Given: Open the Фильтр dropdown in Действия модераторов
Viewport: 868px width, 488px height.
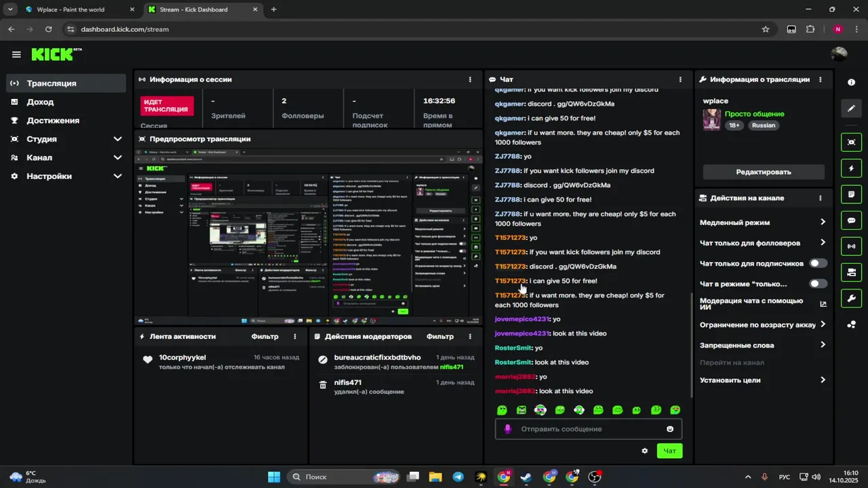Looking at the screenshot, I should pos(440,336).
